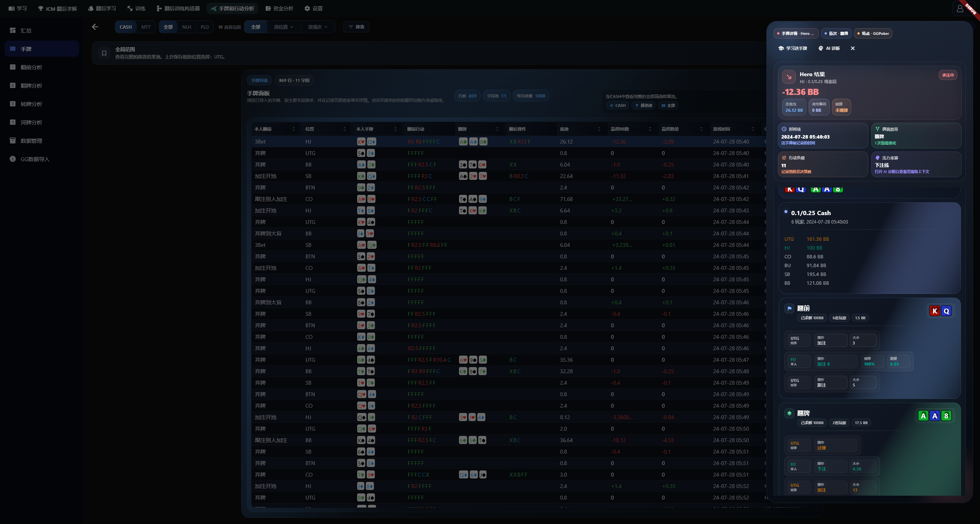Open 翻后学习 tab in top navigation
Viewport: 980px width, 524px height.
[102, 8]
